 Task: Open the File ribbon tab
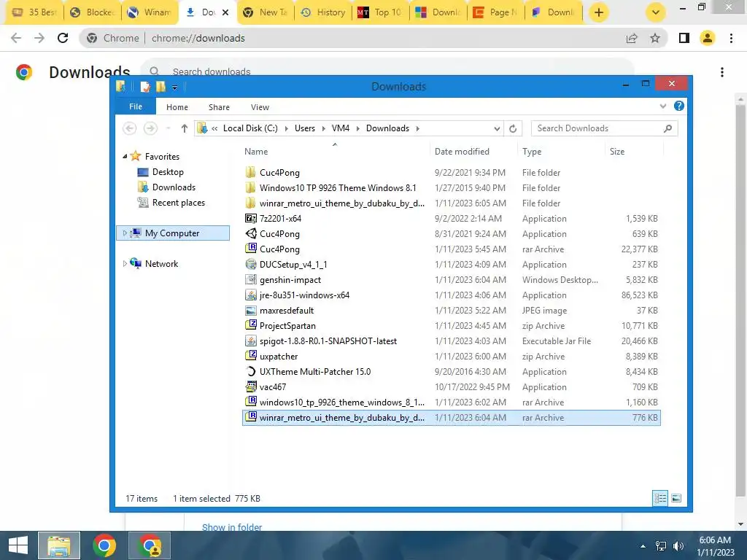tap(135, 106)
